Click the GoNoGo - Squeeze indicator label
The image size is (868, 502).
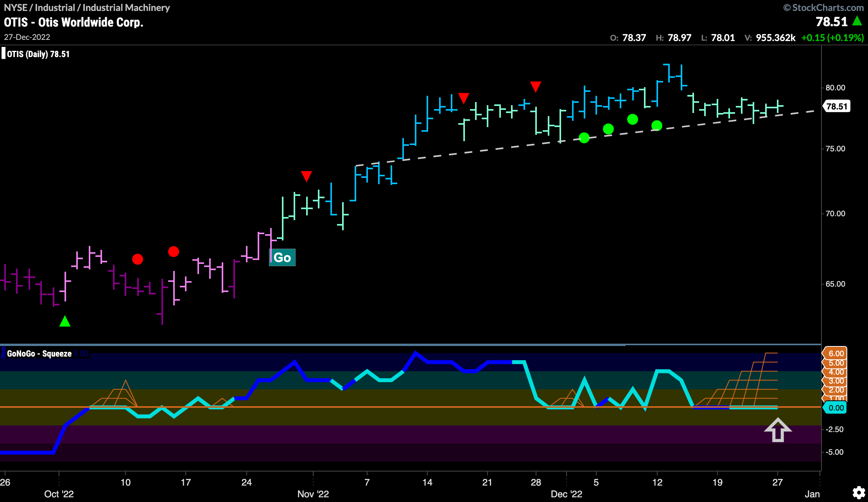pos(39,354)
